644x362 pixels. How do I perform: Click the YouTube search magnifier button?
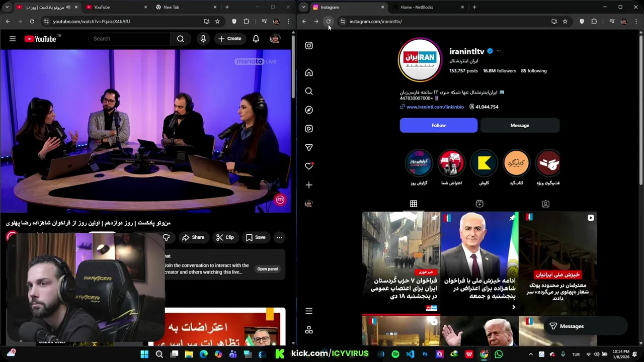(181, 39)
